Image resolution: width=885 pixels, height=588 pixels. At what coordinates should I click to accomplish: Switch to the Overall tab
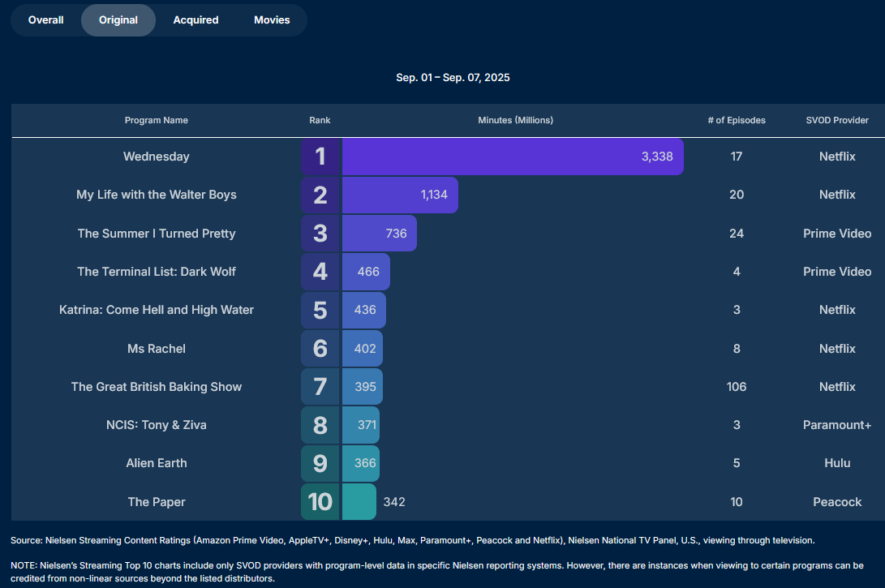[x=46, y=20]
